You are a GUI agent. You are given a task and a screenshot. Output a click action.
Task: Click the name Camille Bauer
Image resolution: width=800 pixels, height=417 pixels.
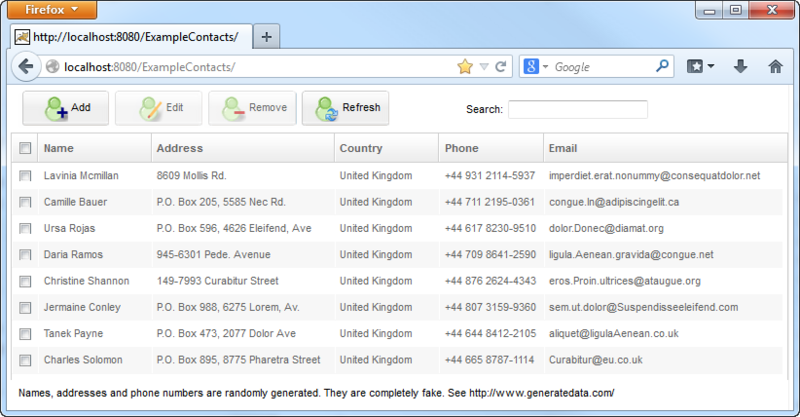click(76, 202)
